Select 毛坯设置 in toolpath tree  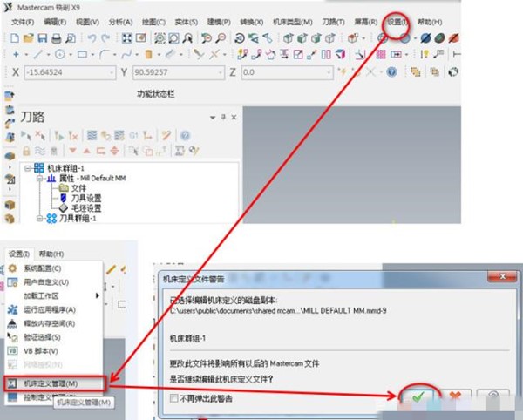pyautogui.click(x=86, y=208)
